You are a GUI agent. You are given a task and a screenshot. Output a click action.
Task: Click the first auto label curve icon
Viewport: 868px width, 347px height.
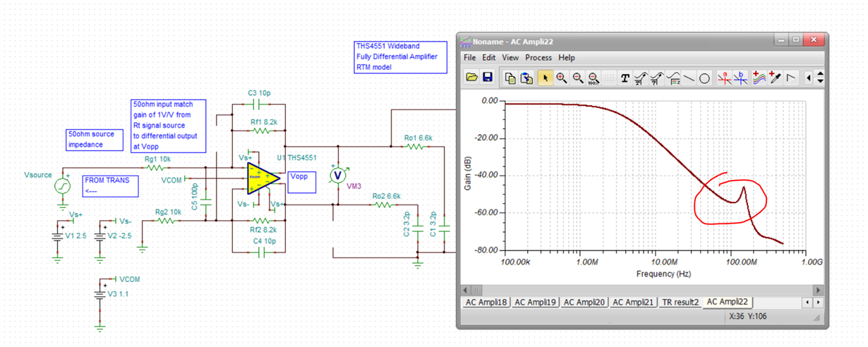(x=641, y=78)
